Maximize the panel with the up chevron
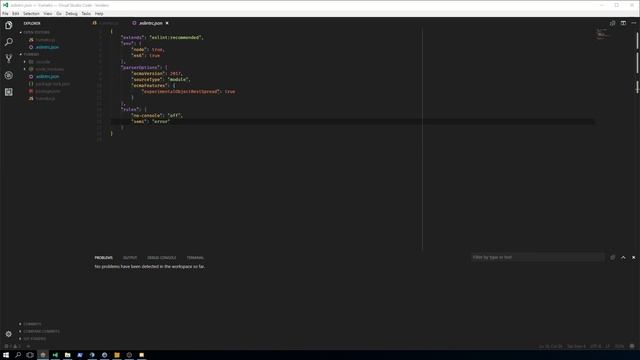The height and width of the screenshot is (360, 640). (623, 258)
